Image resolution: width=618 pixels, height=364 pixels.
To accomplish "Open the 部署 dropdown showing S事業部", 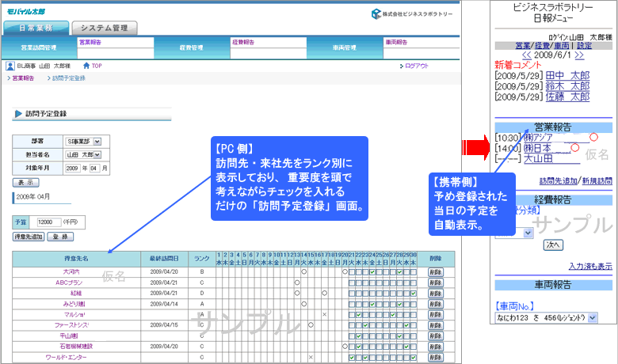I will click(x=83, y=142).
